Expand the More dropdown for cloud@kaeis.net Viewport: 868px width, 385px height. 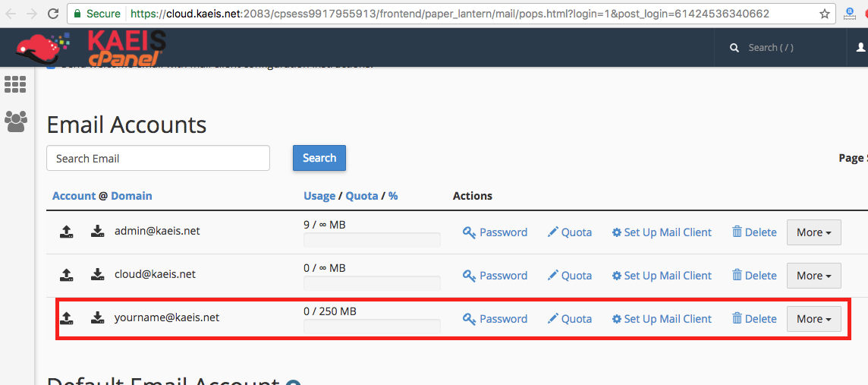(813, 276)
